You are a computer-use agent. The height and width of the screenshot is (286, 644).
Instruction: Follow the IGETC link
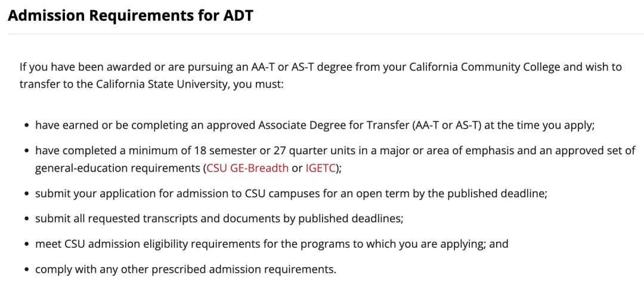[321, 168]
